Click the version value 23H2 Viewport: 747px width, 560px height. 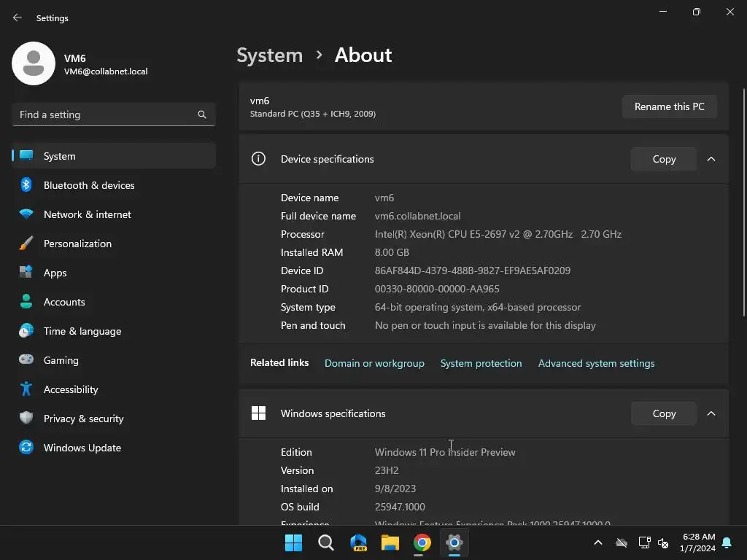[387, 470]
